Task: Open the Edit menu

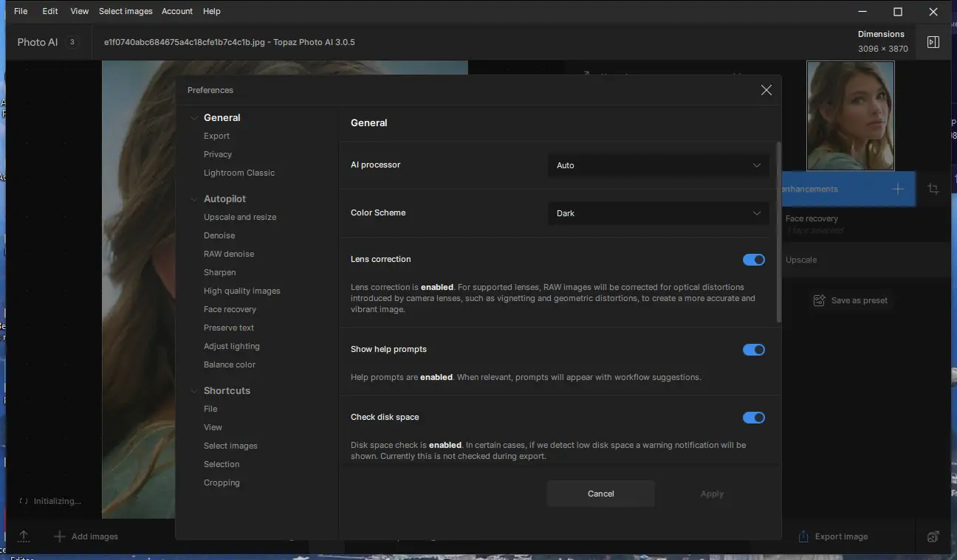Action: [x=50, y=11]
